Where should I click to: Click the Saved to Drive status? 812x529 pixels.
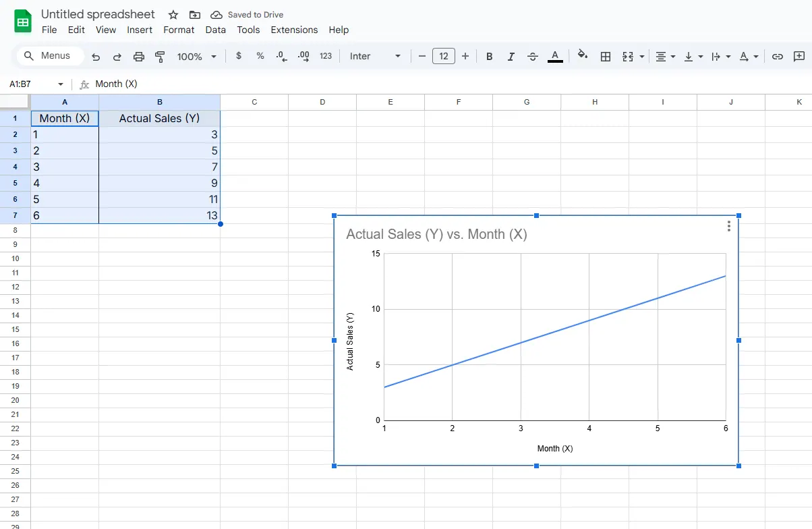click(x=248, y=15)
